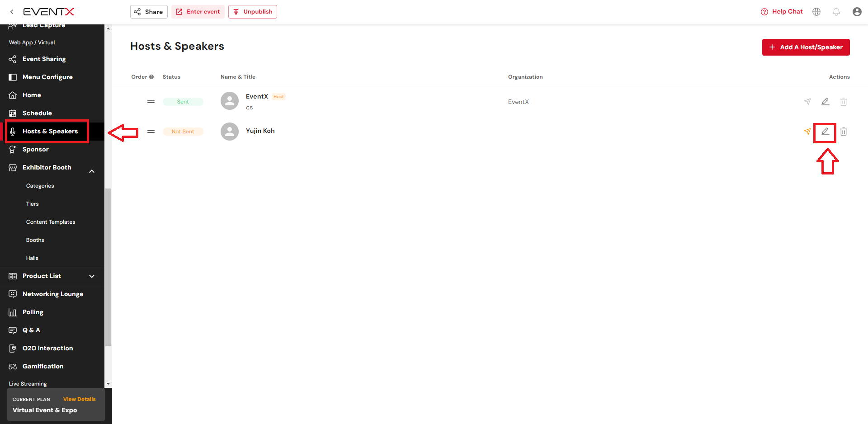Click the send invitation icon for EventX

tap(807, 102)
